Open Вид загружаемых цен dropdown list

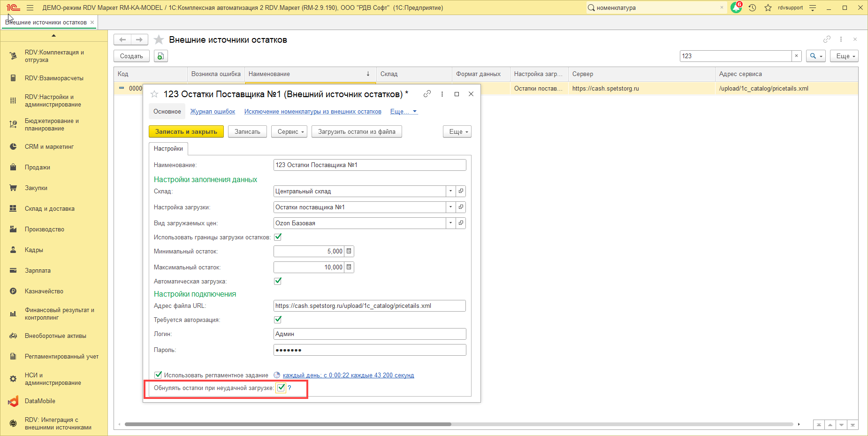[x=450, y=223]
